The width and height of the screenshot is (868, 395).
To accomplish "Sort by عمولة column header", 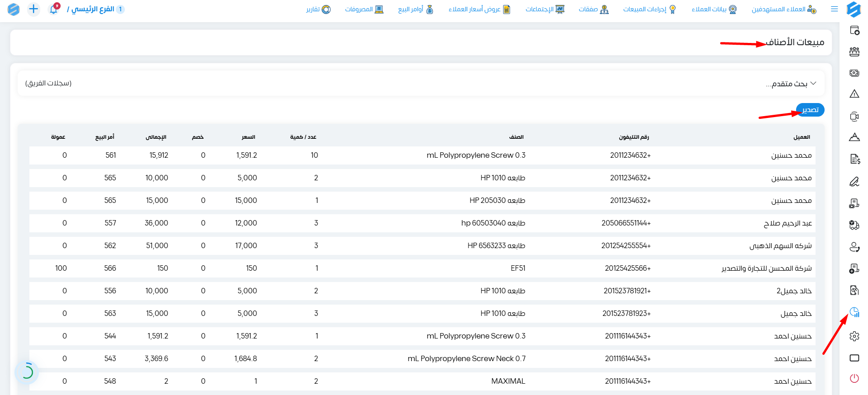I will [58, 137].
